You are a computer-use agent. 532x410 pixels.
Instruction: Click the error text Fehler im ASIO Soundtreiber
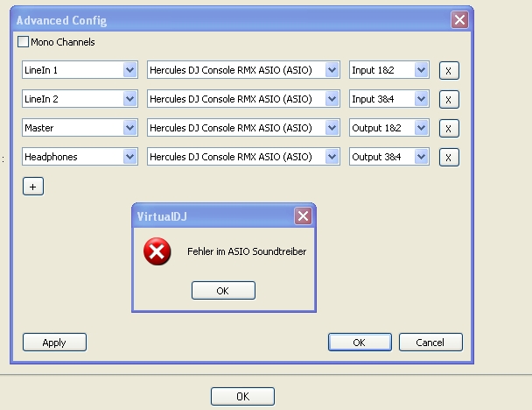tap(247, 251)
